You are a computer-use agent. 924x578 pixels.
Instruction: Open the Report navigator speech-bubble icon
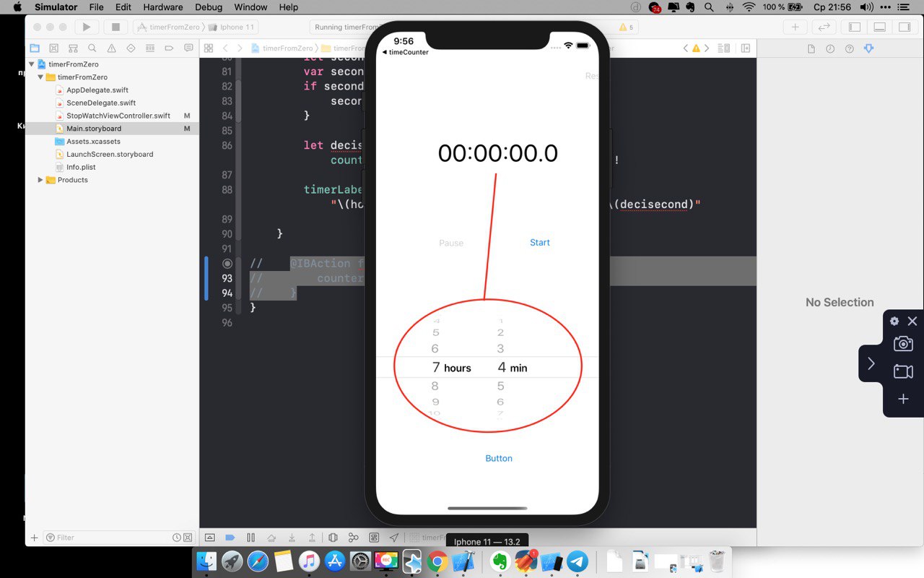[x=188, y=48]
